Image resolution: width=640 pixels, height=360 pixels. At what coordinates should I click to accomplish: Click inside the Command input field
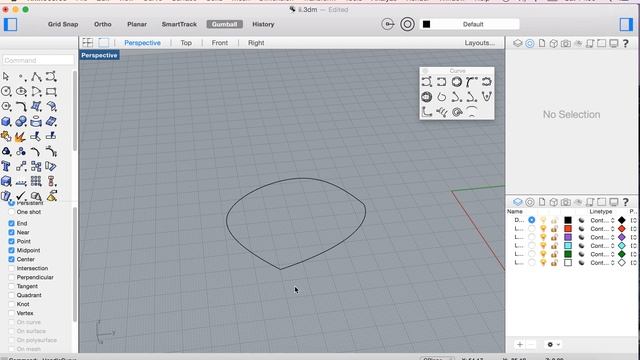(38, 60)
